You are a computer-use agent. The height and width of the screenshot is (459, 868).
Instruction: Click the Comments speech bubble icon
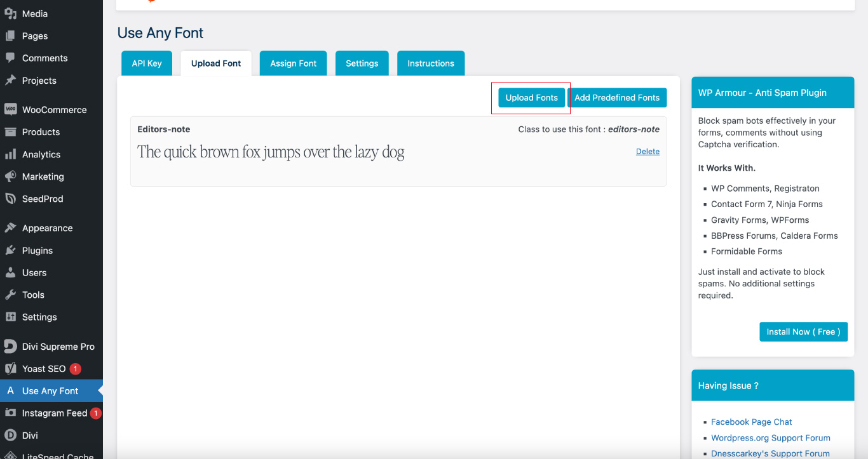[10, 58]
